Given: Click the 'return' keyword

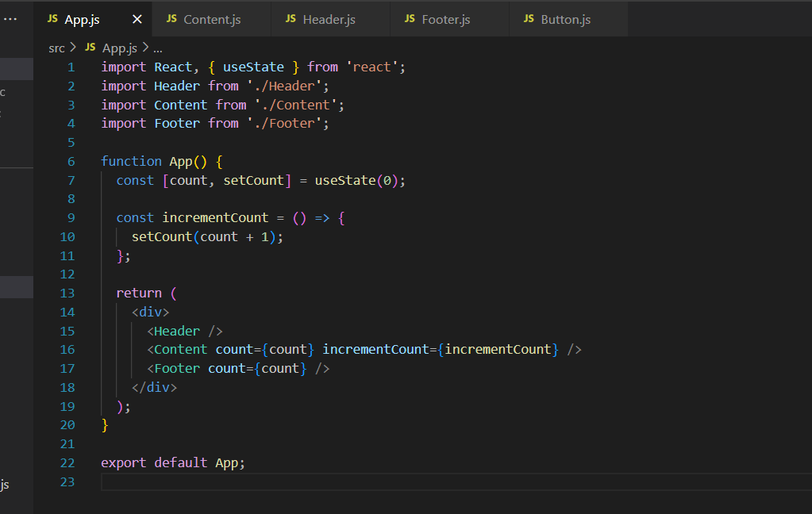Looking at the screenshot, I should (x=139, y=293).
